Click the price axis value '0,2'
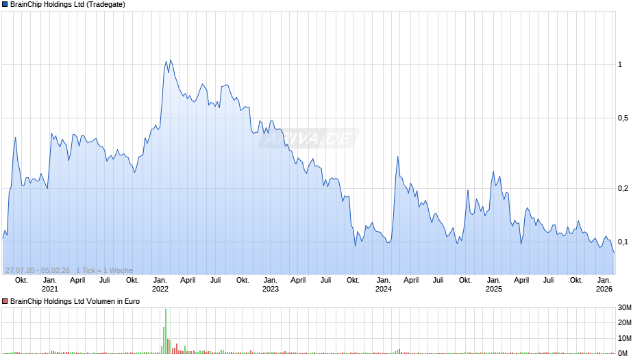The image size is (644, 360). (623, 188)
